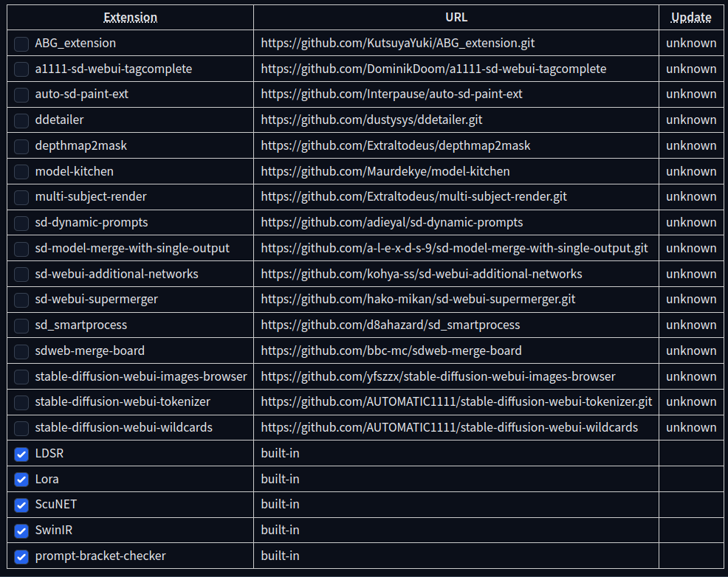The width and height of the screenshot is (728, 577).
Task: Check the sd-dynamic-prompts extension
Action: click(21, 223)
